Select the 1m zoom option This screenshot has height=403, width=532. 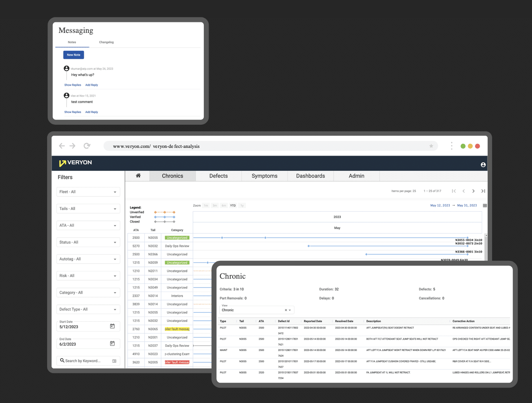coord(206,206)
